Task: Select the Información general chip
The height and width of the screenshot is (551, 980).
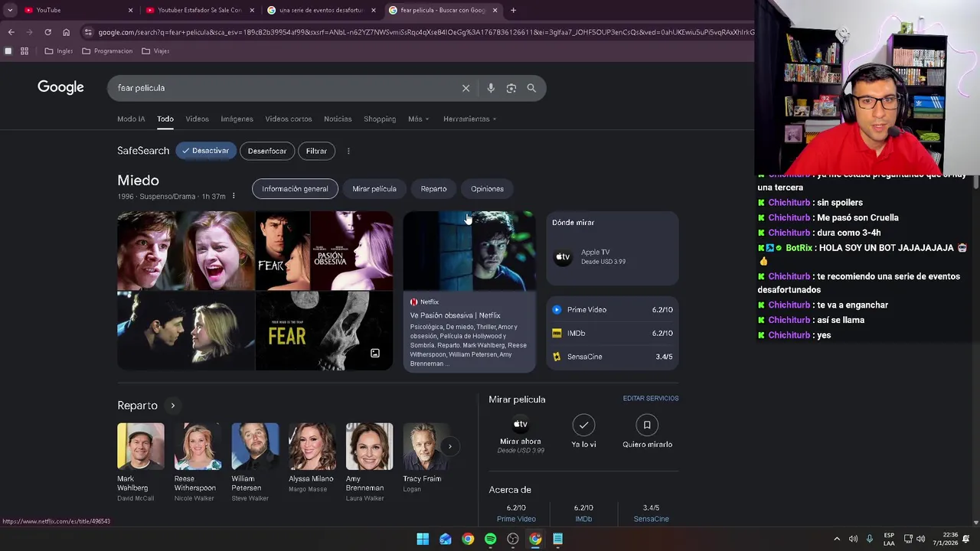Action: click(295, 189)
